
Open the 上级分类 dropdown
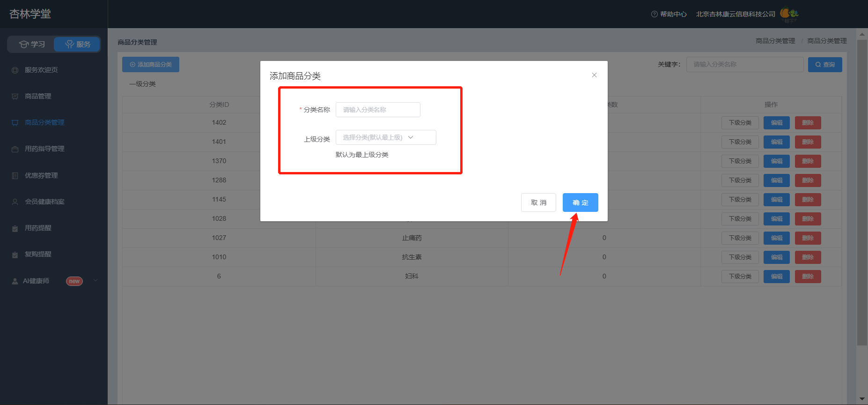coord(386,137)
